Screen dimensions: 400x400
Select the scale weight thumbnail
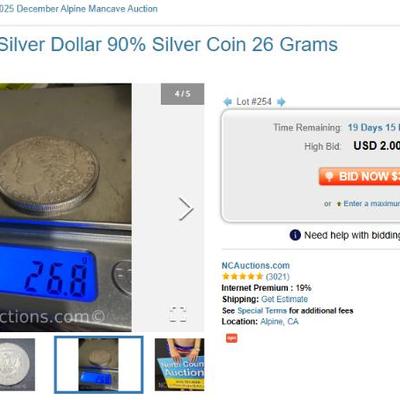[99, 365]
